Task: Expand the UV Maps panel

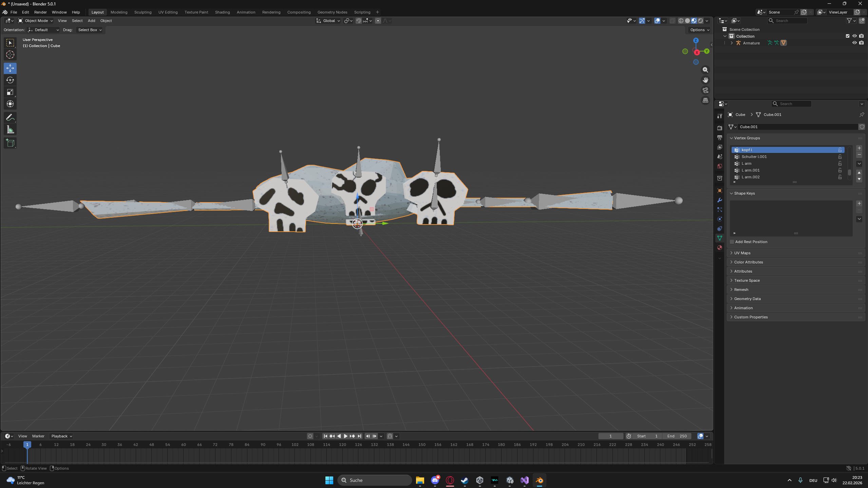Action: click(x=742, y=253)
